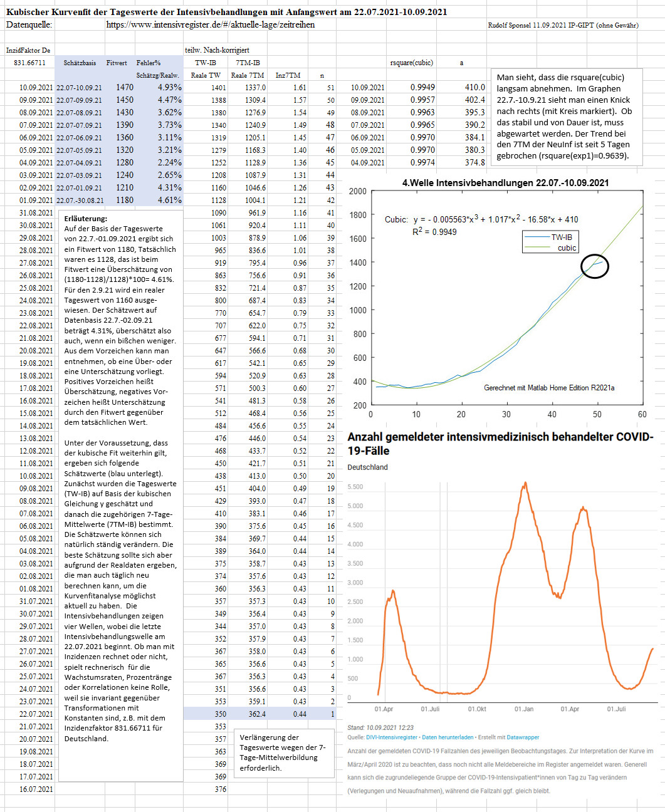The height and width of the screenshot is (812, 665).
Task: Click the 'Erläuterung:' heading in the text box
Action: tap(86, 219)
